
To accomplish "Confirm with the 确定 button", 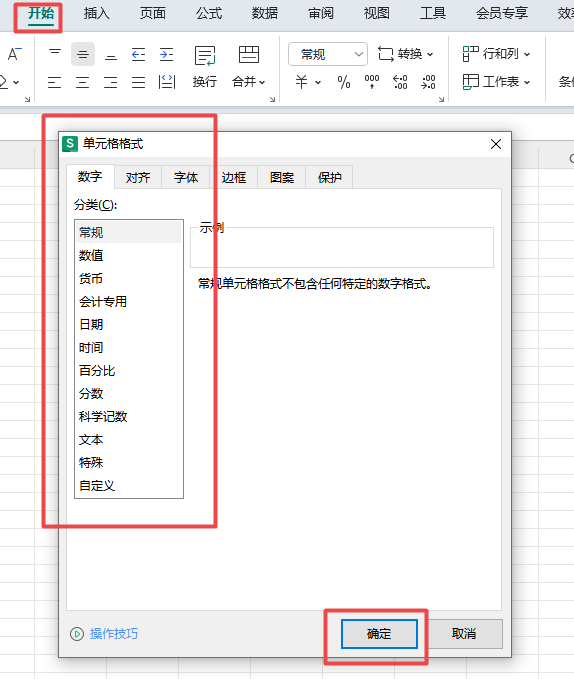I will [x=379, y=634].
